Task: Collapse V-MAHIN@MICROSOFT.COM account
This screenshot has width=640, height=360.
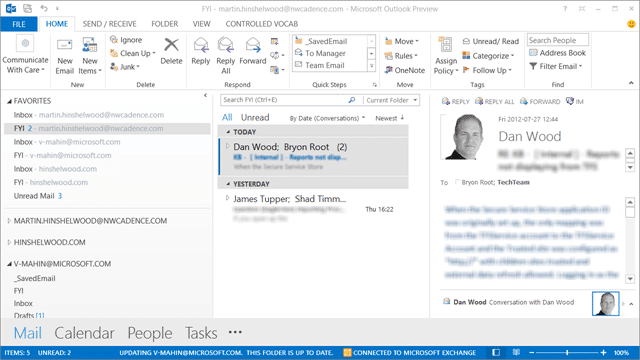Action: (9, 264)
